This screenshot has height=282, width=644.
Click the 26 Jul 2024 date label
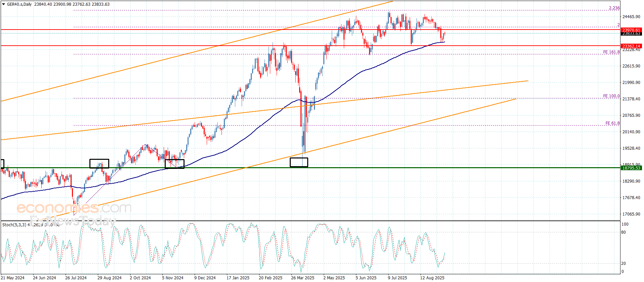[76, 278]
